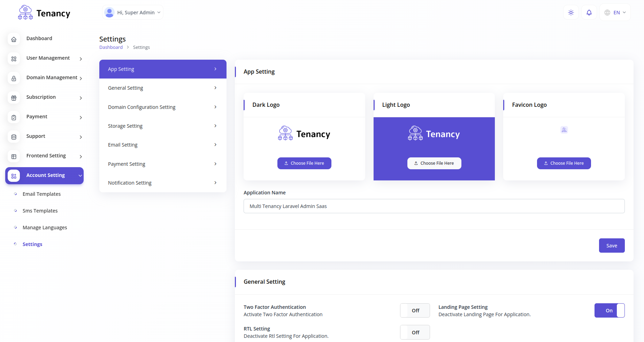Select Notification Setting tab
The image size is (644, 342).
pos(163,183)
